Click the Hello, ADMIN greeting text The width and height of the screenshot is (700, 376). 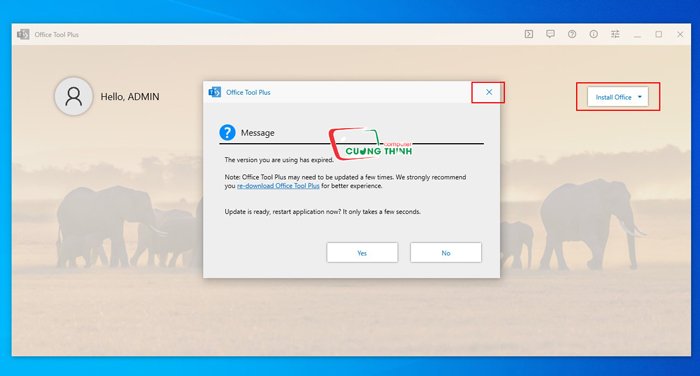[x=130, y=96]
